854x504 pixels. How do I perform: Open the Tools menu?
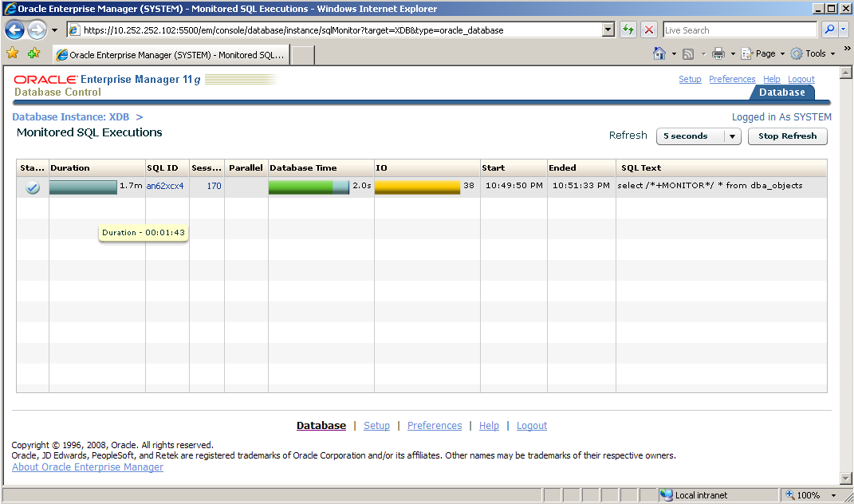point(813,53)
